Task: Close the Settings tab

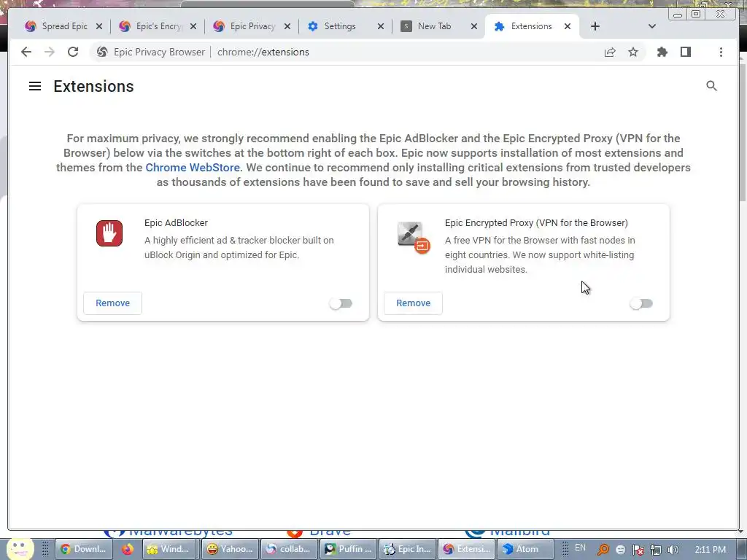Action: (381, 26)
